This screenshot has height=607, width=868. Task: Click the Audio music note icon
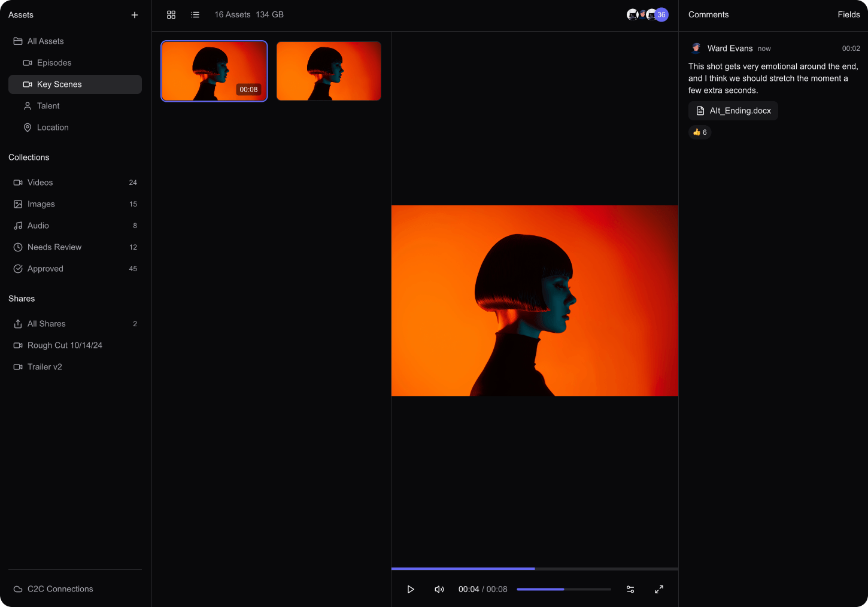(x=18, y=226)
